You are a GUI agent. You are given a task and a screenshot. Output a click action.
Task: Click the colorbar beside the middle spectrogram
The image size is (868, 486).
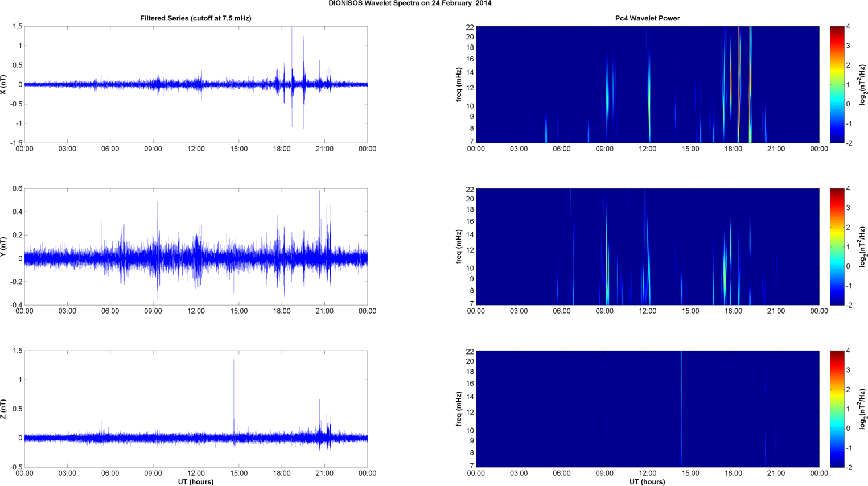837,246
